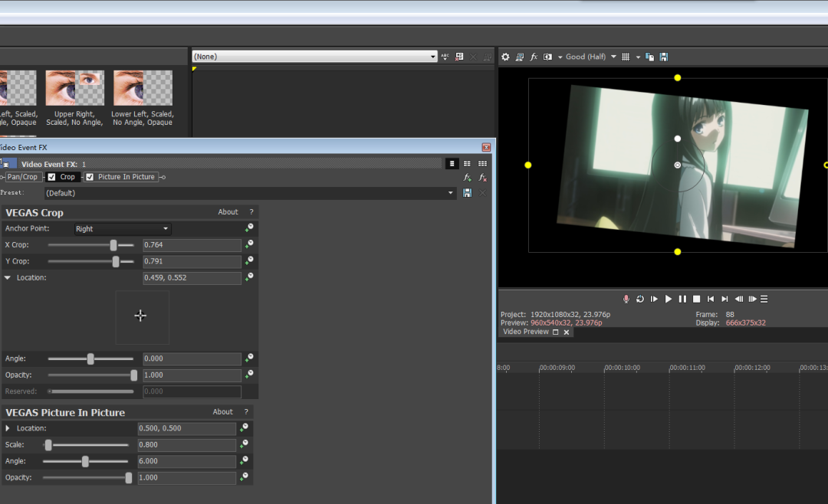Open Video Preview project properties gear
Image resolution: width=828 pixels, height=504 pixels.
[505, 57]
